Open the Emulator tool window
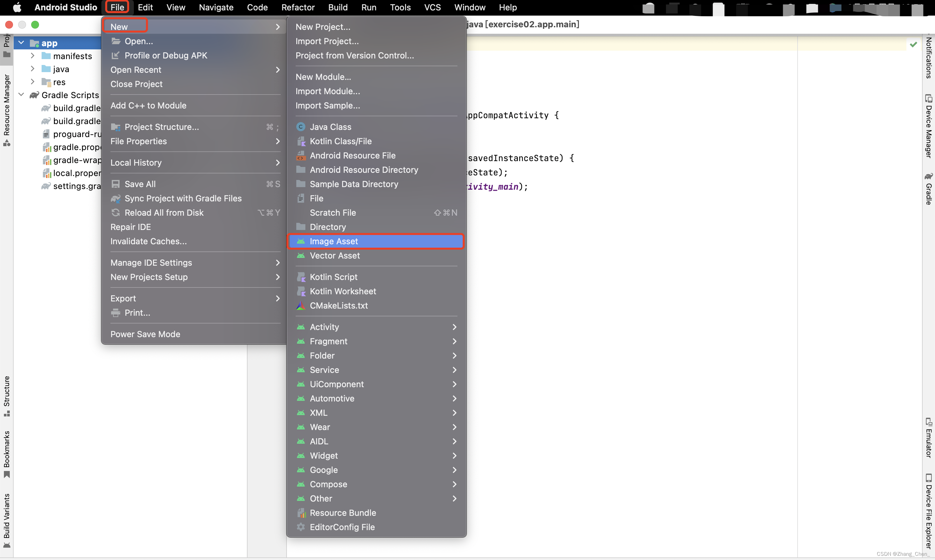935x560 pixels. click(x=928, y=438)
